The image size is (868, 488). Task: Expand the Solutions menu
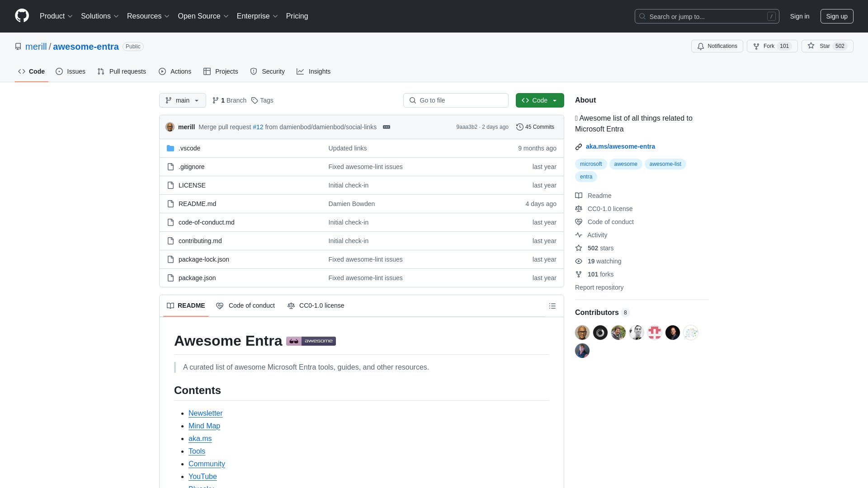click(100, 16)
